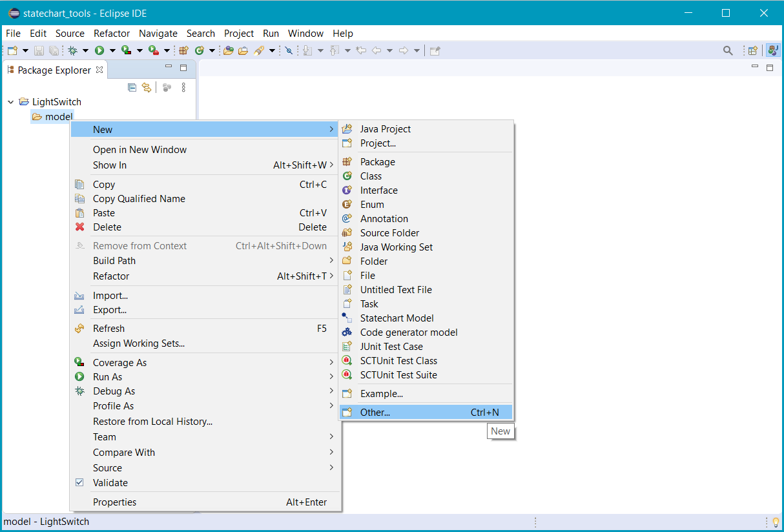Screen dimensions: 784x532
Task: Click the Open Type toolbar icon
Action: 228,50
